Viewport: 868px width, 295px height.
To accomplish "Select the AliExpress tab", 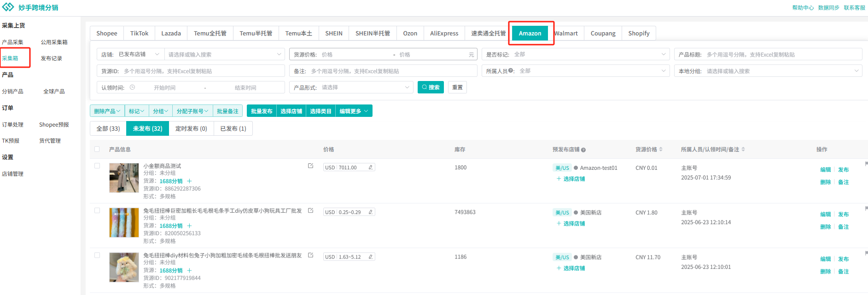I will point(444,33).
